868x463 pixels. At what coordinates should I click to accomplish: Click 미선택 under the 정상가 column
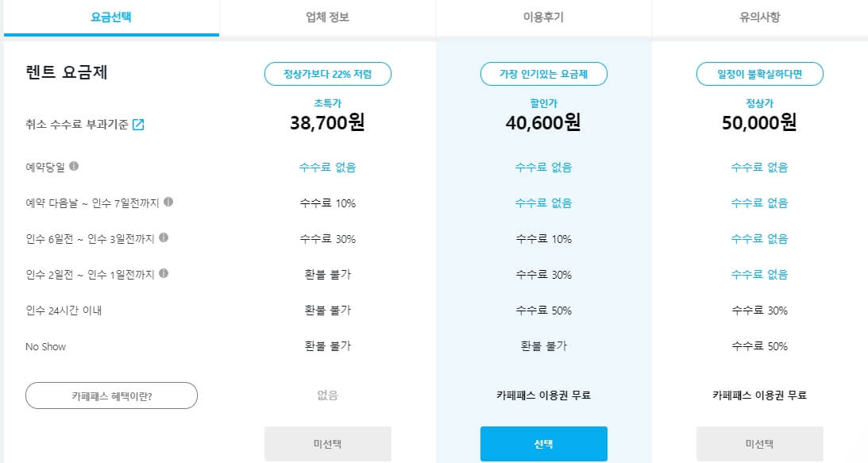[760, 443]
